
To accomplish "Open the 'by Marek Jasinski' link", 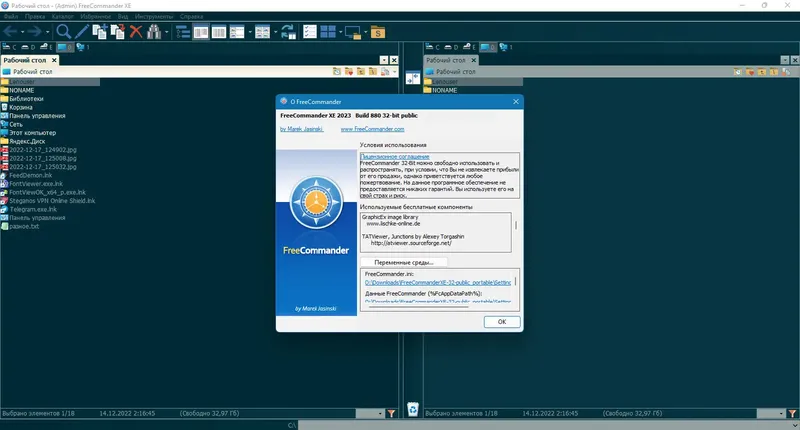I will [x=301, y=129].
